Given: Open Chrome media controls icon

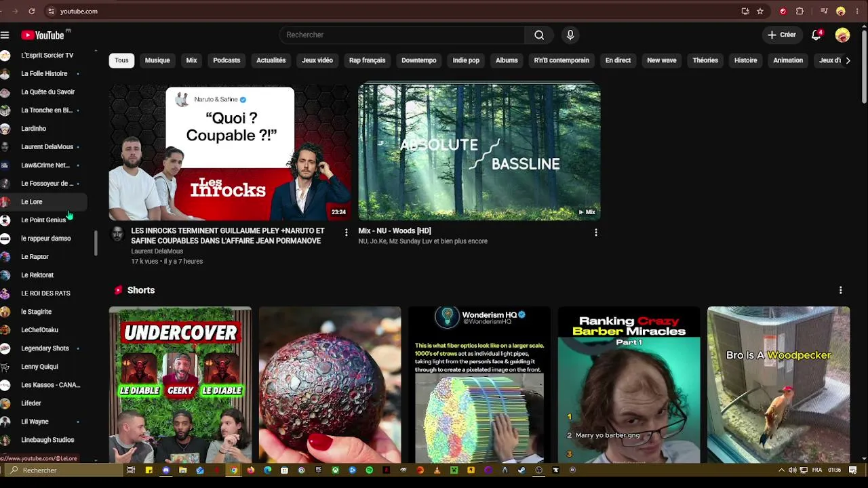Looking at the screenshot, I should [x=824, y=11].
